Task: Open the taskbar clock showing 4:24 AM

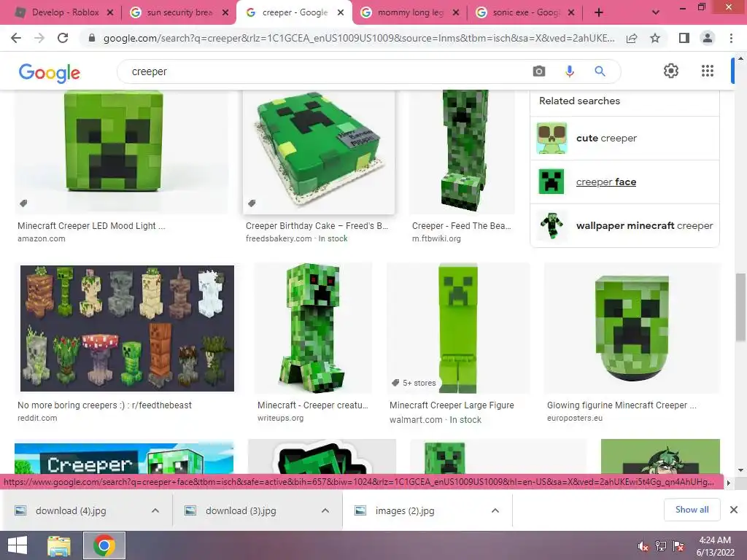Action: (715, 546)
